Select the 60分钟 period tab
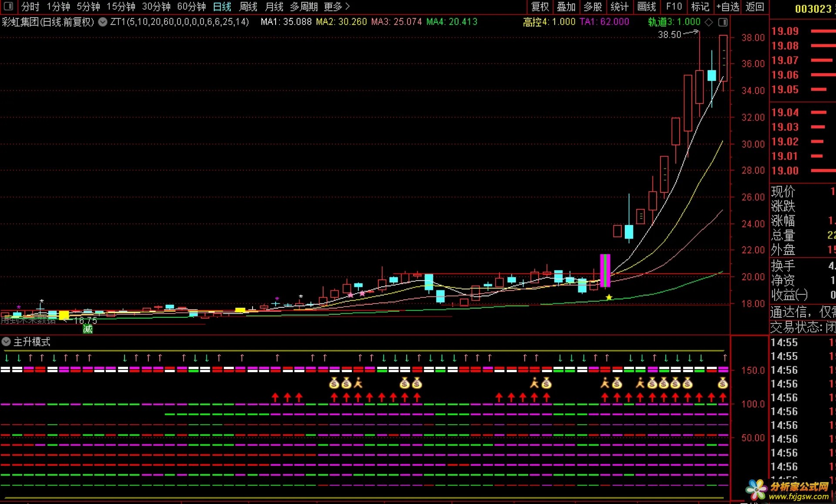 192,7
